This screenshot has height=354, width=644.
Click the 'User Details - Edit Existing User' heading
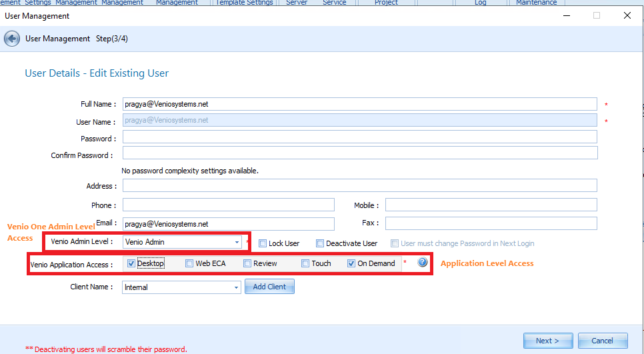[x=97, y=73]
